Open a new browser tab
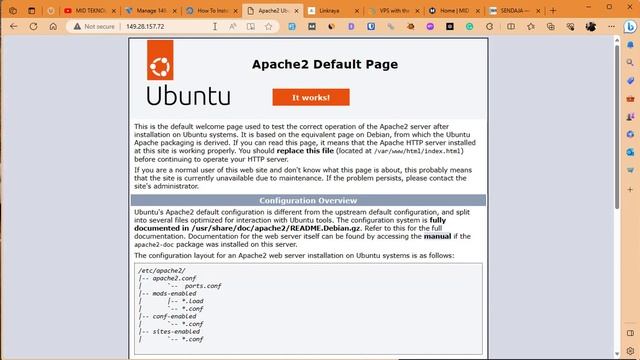The height and width of the screenshot is (360, 640). tap(553, 11)
